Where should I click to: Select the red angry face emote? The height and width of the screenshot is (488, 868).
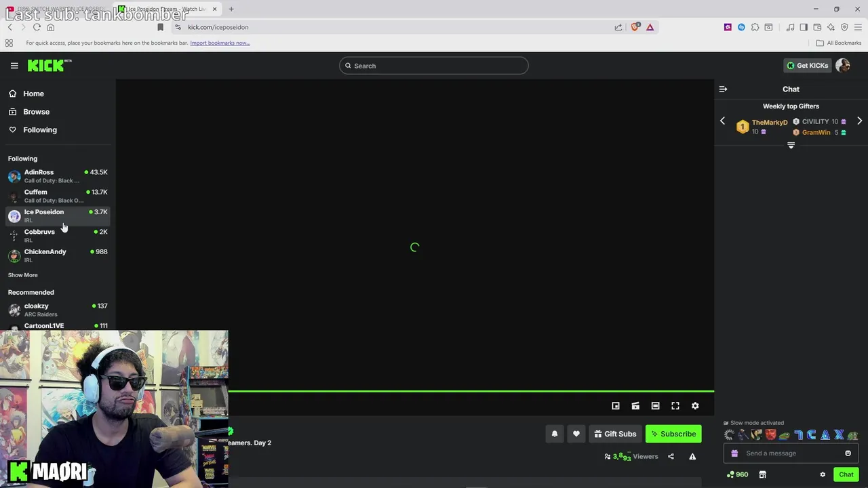tap(770, 435)
